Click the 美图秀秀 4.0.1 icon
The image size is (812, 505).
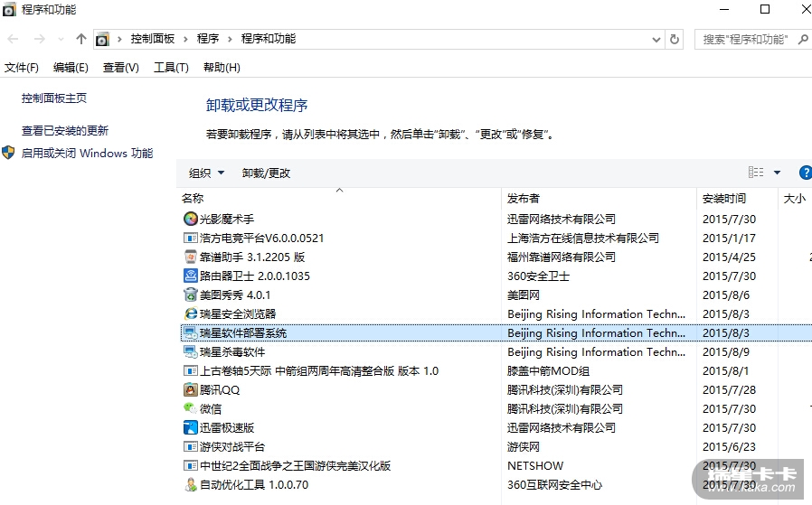pos(190,295)
